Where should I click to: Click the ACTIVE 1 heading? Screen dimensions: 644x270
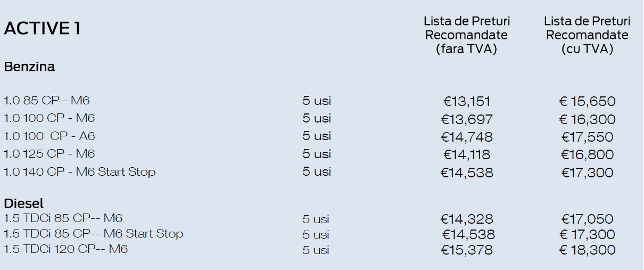click(x=42, y=29)
